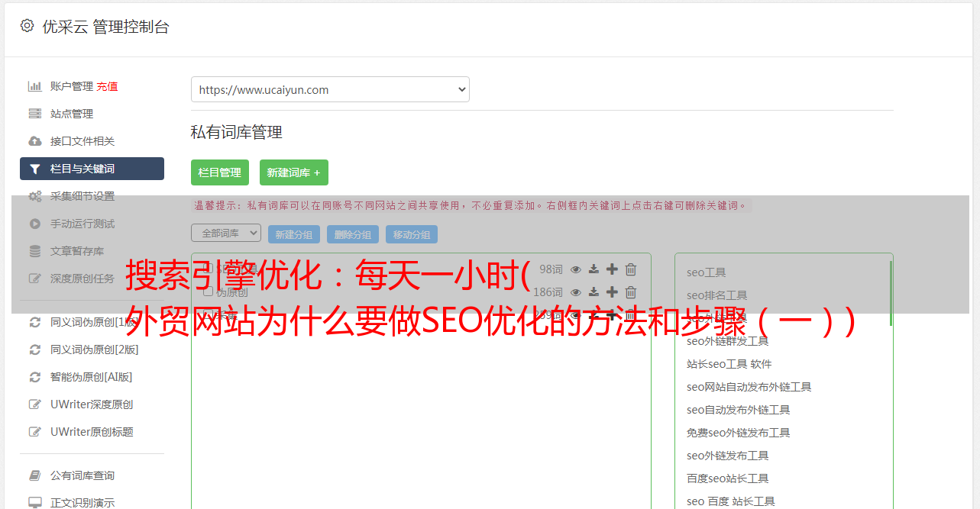Viewport: 980px width, 509px height.
Task: Open 智能伪原创[AI版] via its refresh icon
Action: click(x=35, y=377)
